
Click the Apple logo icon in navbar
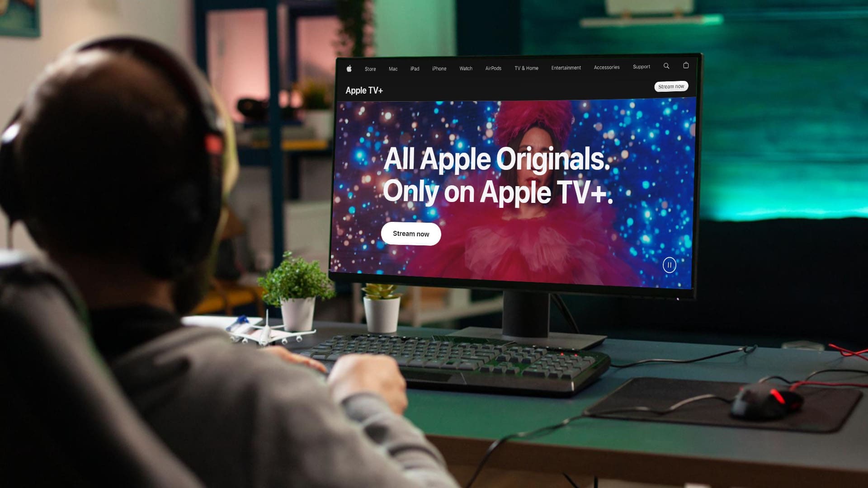(349, 67)
